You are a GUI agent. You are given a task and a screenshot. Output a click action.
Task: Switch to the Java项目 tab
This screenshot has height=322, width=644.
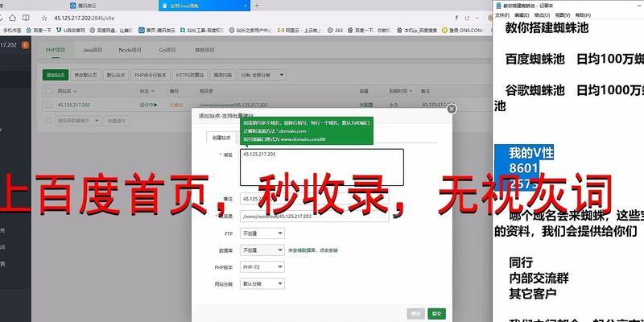[93, 50]
